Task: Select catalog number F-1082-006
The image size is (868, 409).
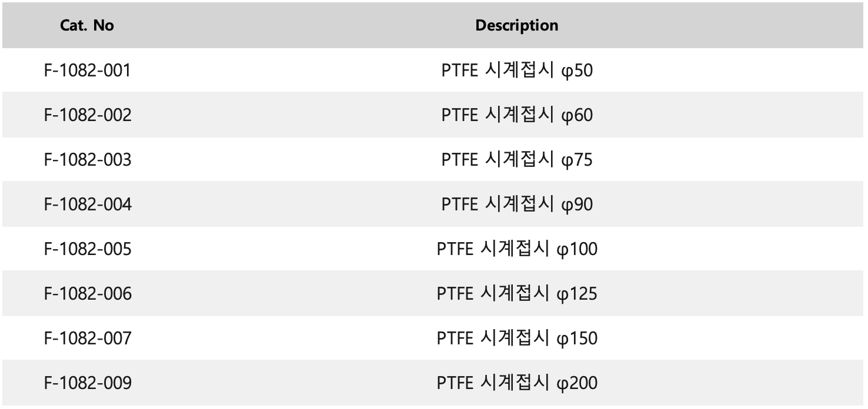Action: (88, 294)
